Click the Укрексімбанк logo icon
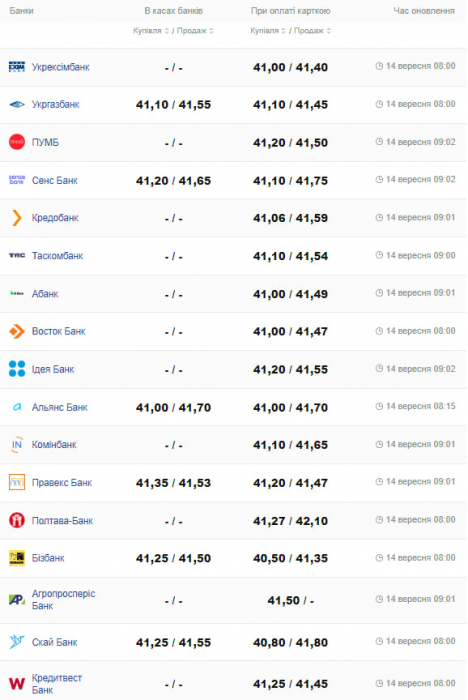The height and width of the screenshot is (700, 468). [17, 67]
